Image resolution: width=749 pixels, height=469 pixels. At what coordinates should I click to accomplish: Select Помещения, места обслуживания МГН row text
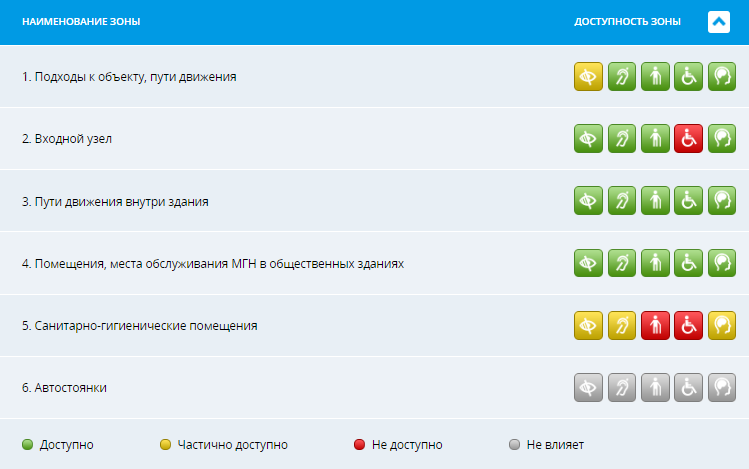[213, 264]
